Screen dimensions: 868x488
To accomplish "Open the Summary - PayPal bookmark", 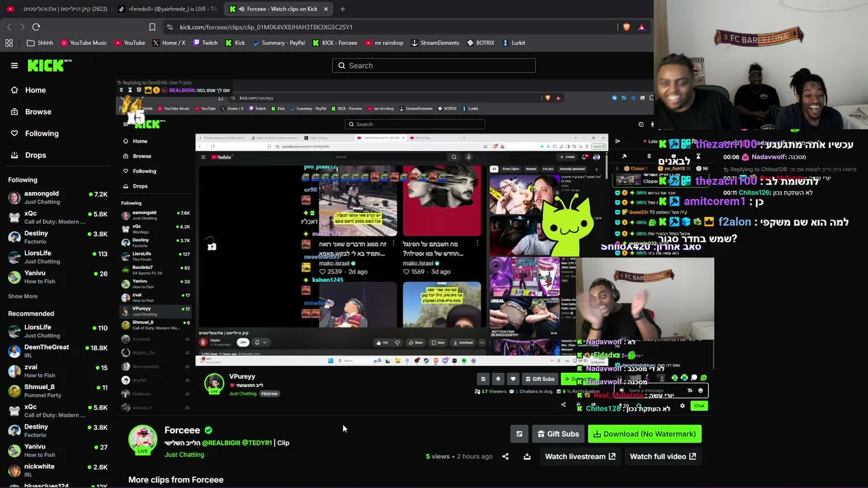I will pos(279,43).
